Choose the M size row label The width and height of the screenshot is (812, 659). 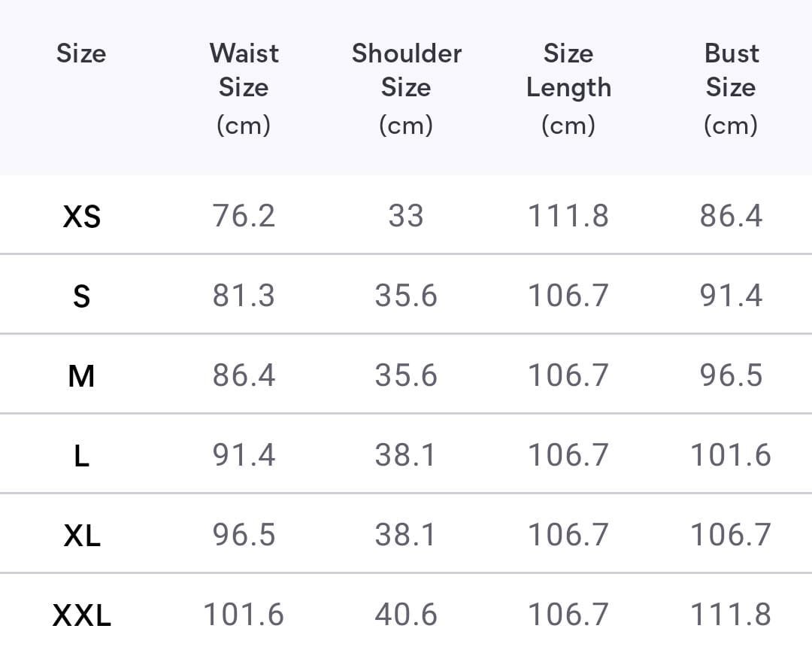pyautogui.click(x=81, y=375)
